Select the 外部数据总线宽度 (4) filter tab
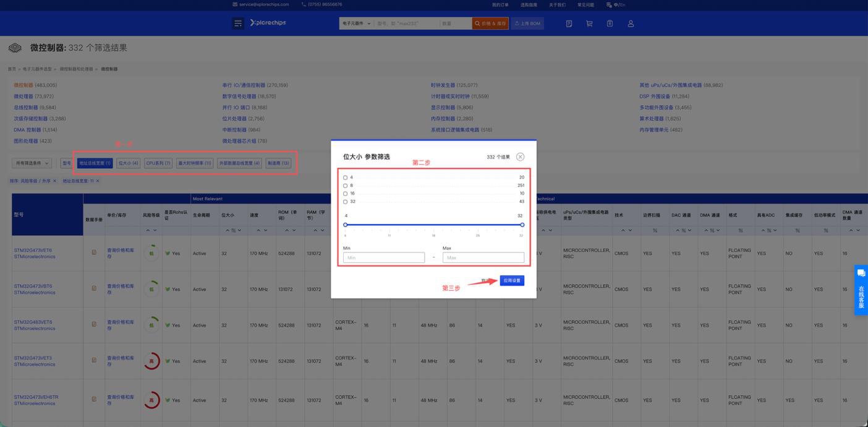The width and height of the screenshot is (868, 427). pos(239,163)
